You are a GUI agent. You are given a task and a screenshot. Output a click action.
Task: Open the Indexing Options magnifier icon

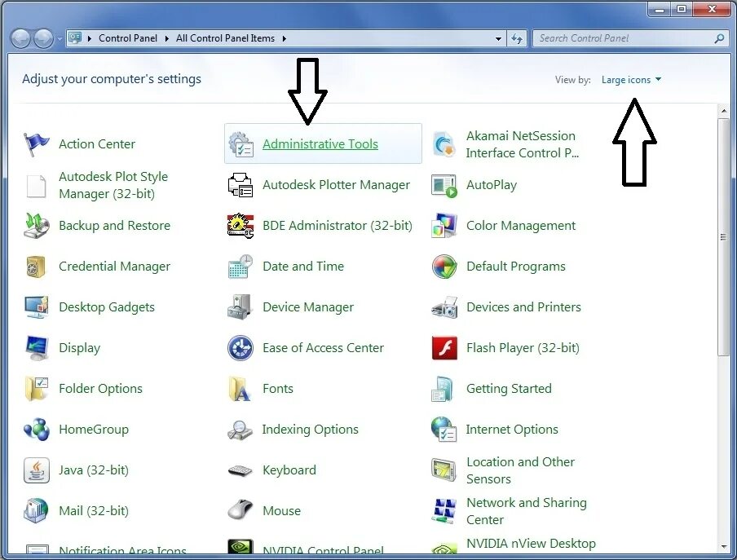pos(241,430)
